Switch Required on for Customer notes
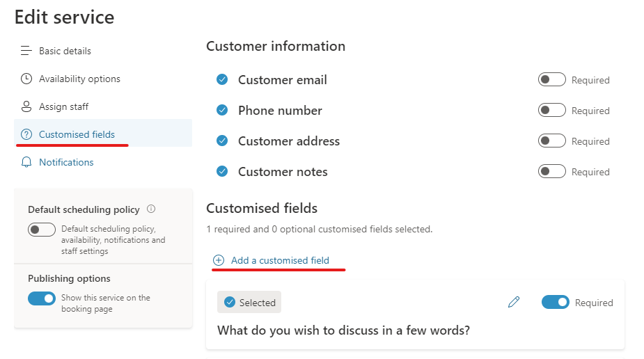 point(551,172)
